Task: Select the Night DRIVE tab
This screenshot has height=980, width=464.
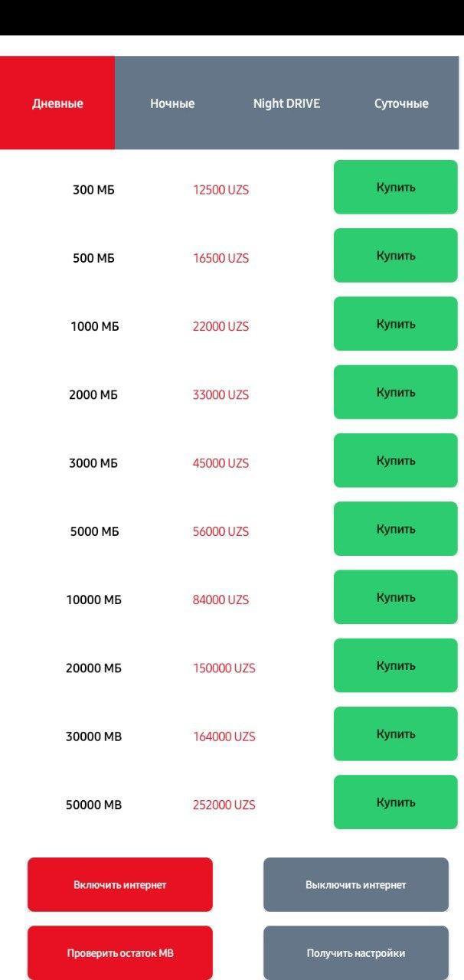Action: (x=286, y=103)
